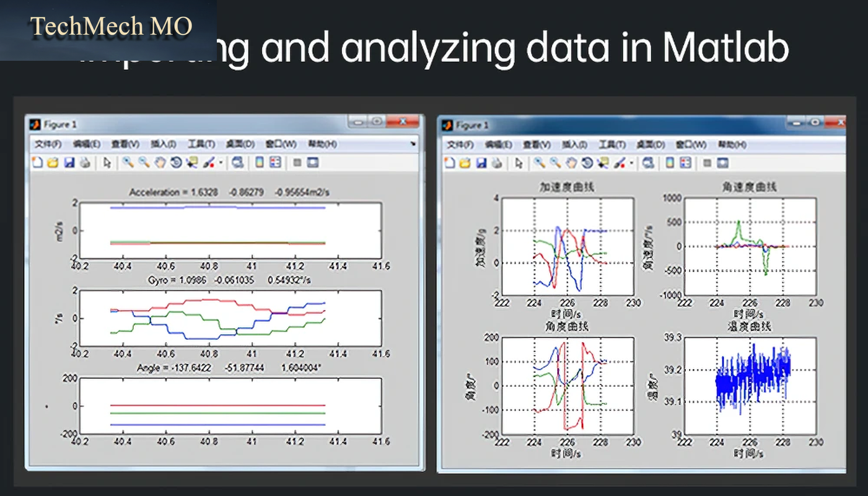Select Edit Plot arrow tool in left Figure window
The width and height of the screenshot is (868, 496).
[107, 162]
